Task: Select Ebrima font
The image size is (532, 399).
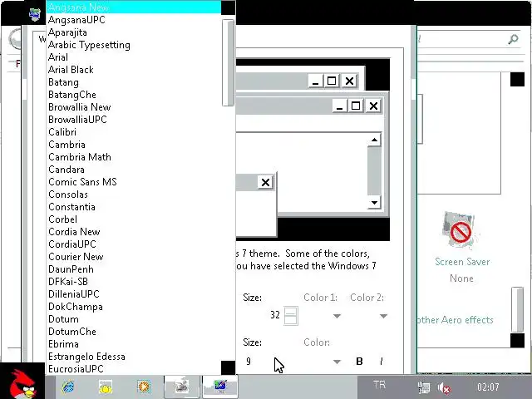Action: (x=134, y=344)
